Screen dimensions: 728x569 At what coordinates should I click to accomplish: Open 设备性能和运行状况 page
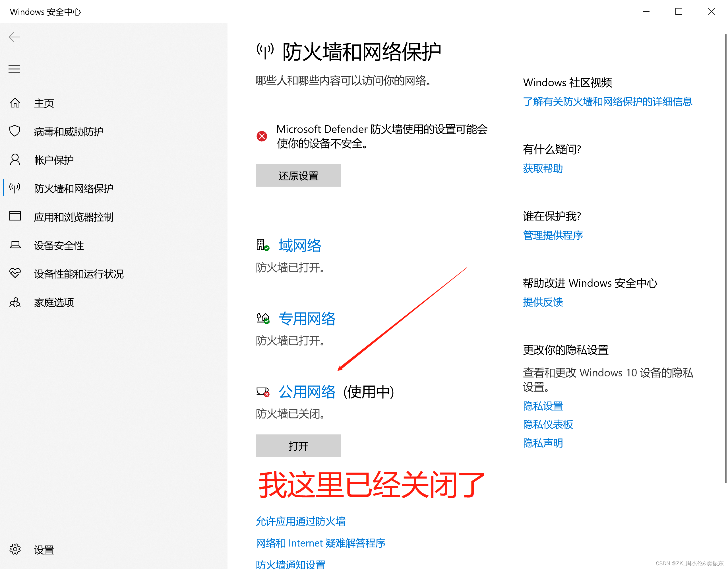click(79, 274)
